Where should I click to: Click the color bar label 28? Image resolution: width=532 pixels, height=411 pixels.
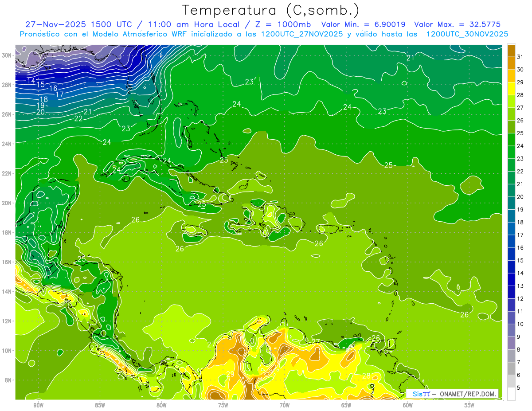click(x=520, y=95)
